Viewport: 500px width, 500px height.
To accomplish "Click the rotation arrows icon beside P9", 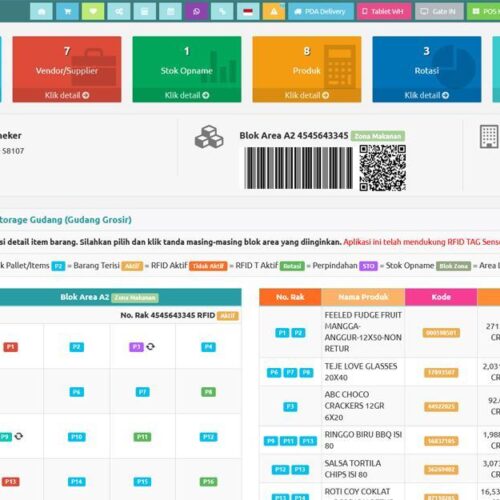I will pos(19,436).
